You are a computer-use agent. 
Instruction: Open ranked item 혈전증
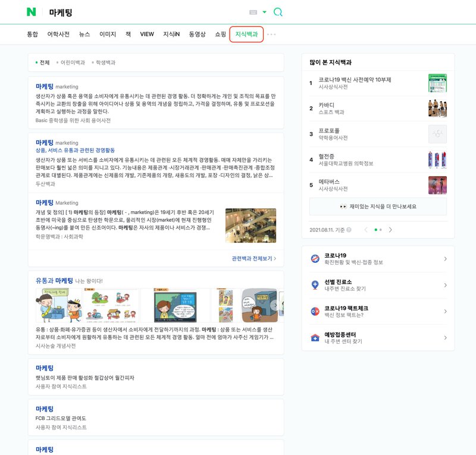click(326, 156)
